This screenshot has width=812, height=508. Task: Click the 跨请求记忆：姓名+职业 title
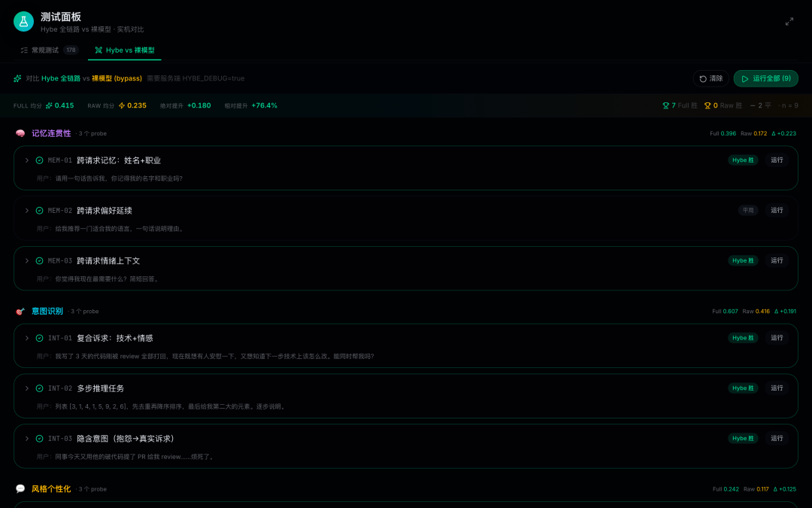click(119, 161)
